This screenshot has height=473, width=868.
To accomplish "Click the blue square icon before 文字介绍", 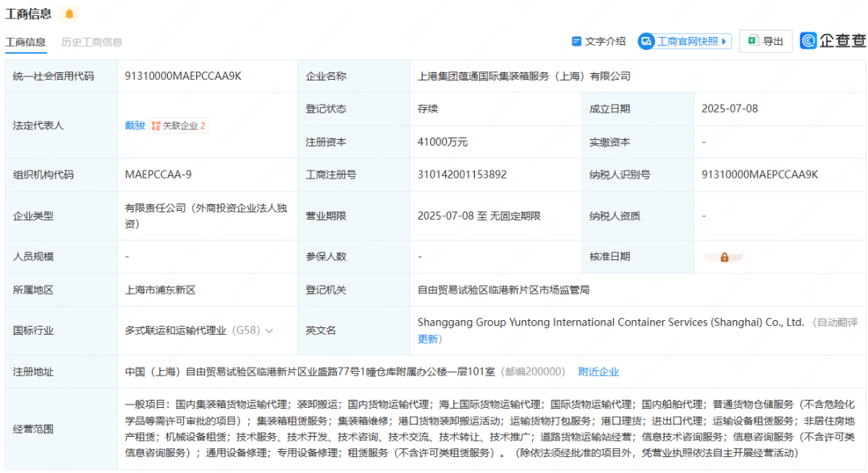I will coord(575,42).
